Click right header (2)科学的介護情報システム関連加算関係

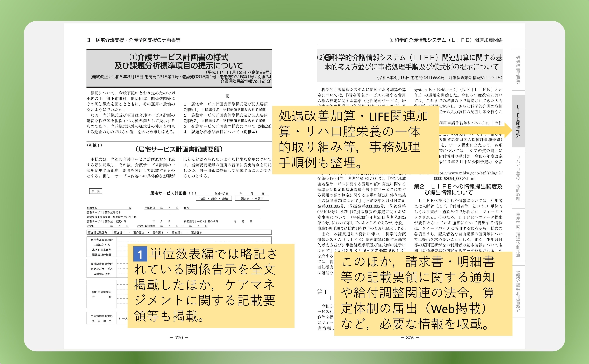(446, 40)
